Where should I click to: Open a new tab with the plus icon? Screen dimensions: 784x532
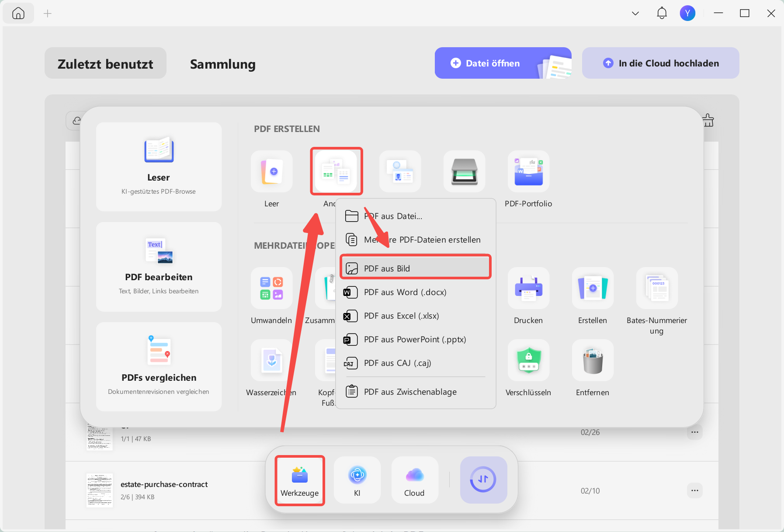point(48,14)
